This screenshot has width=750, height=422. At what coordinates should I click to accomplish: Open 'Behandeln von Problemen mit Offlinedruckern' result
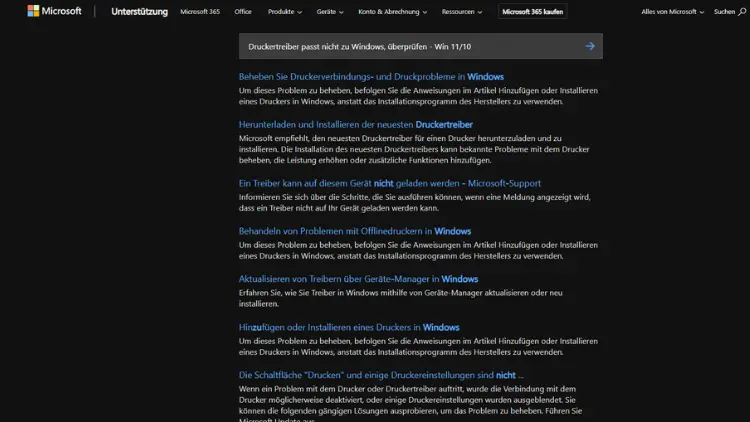[355, 231]
